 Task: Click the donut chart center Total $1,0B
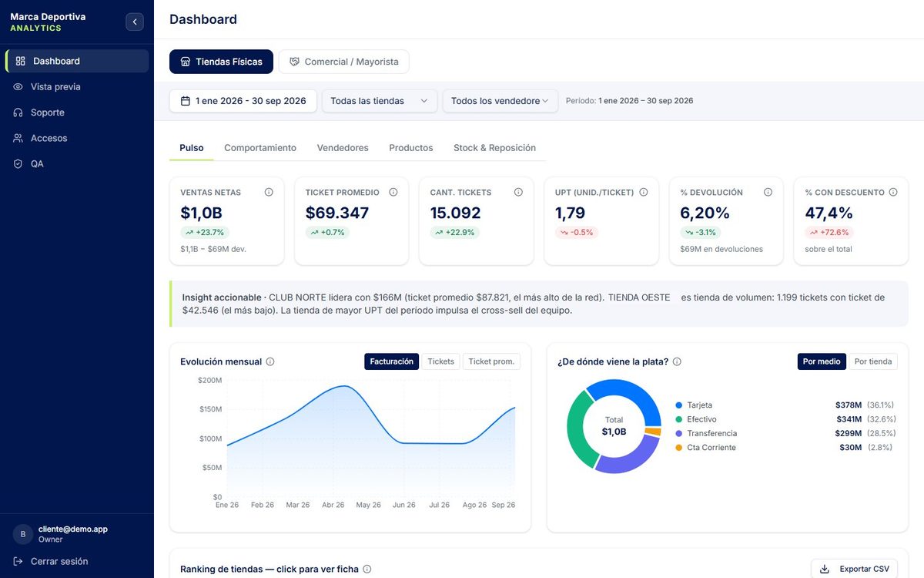pyautogui.click(x=614, y=426)
